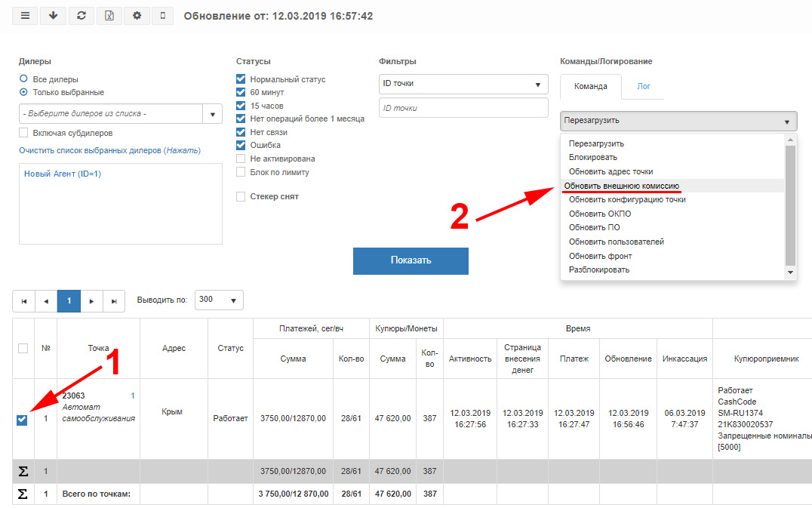Click the refresh icon in toolbar
The width and height of the screenshot is (812, 508).
pos(82,16)
